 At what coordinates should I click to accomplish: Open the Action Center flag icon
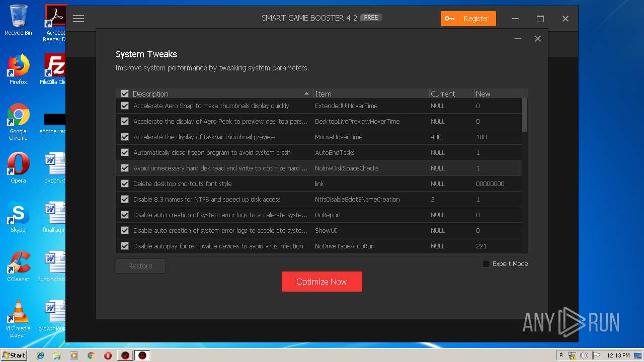point(596,355)
